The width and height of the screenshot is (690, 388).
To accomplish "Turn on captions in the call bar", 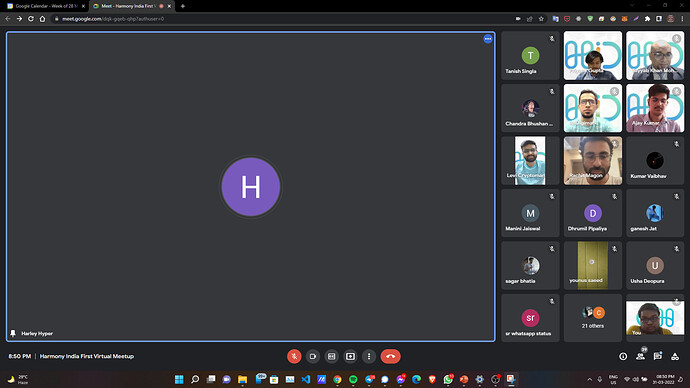I will click(332, 356).
